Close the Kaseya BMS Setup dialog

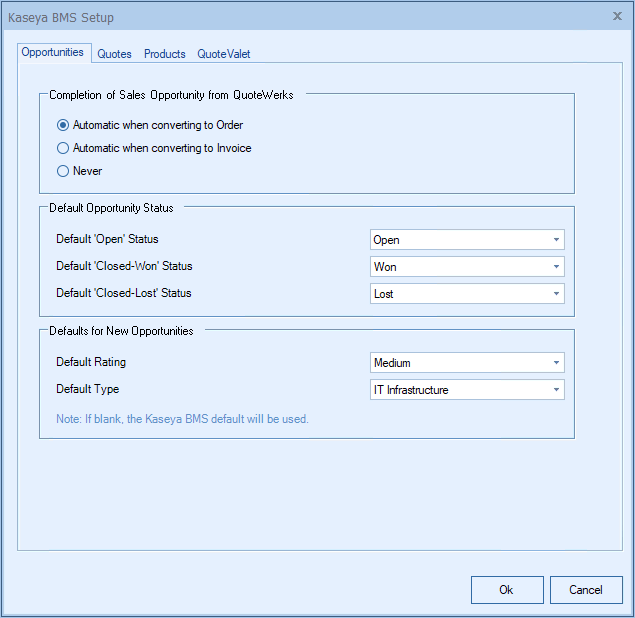616,17
